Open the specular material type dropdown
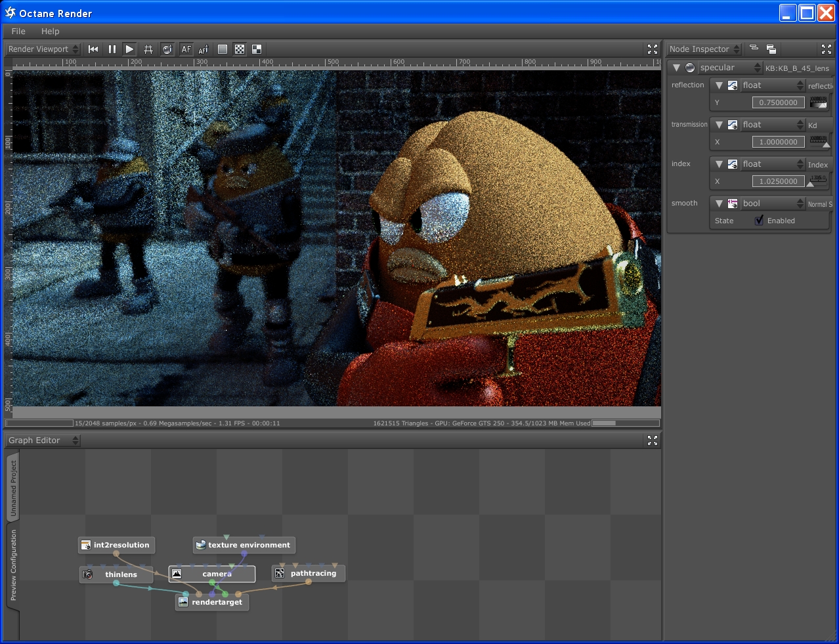The image size is (839, 644). click(729, 68)
